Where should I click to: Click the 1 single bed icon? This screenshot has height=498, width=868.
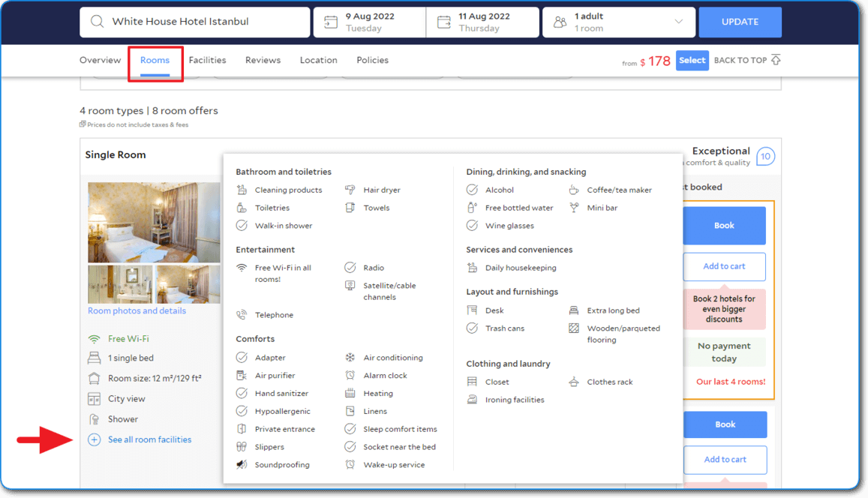tap(94, 358)
